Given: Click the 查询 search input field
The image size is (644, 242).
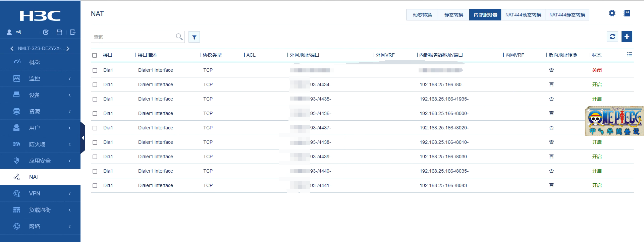Looking at the screenshot, I should point(132,37).
